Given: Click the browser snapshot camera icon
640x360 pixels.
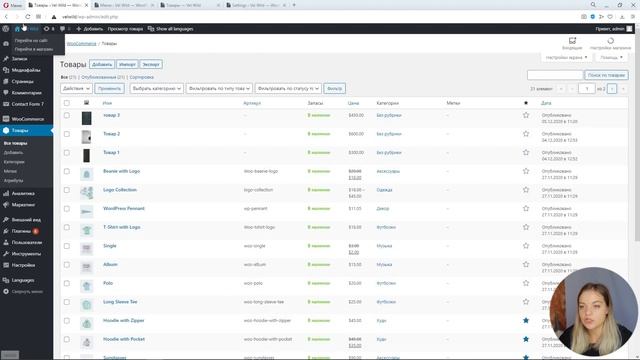Looking at the screenshot, I should [x=584, y=17].
